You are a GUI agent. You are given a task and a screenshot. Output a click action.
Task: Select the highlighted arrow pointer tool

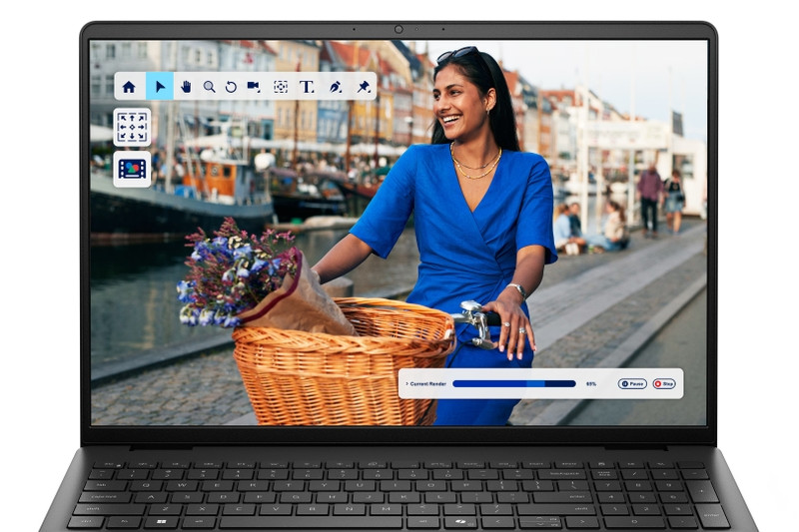tap(160, 87)
